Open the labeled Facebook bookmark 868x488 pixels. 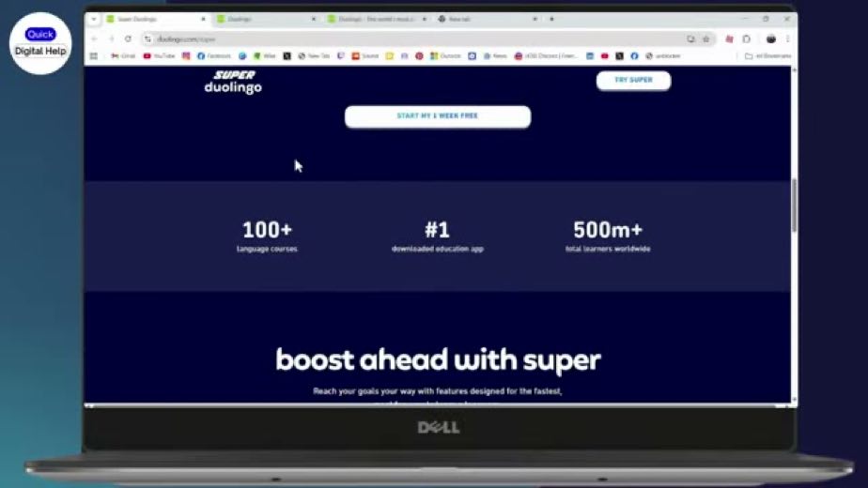pyautogui.click(x=213, y=56)
